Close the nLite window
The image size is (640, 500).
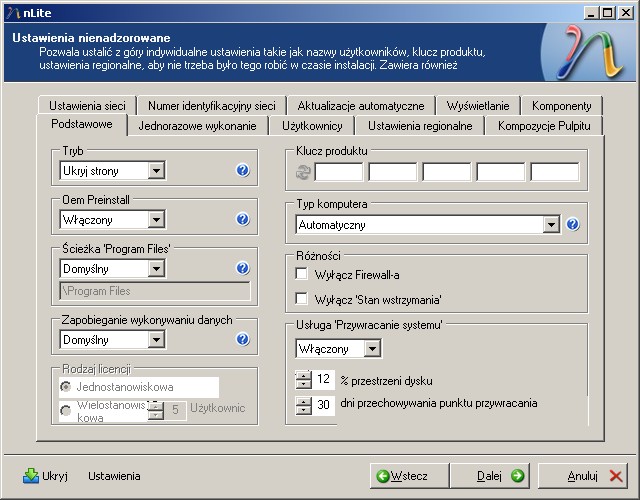(x=625, y=13)
